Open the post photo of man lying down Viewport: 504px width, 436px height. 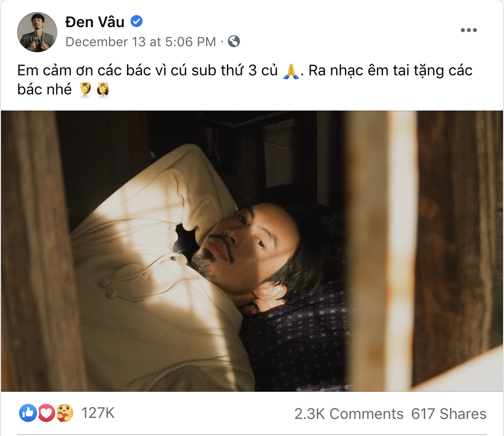point(252,251)
